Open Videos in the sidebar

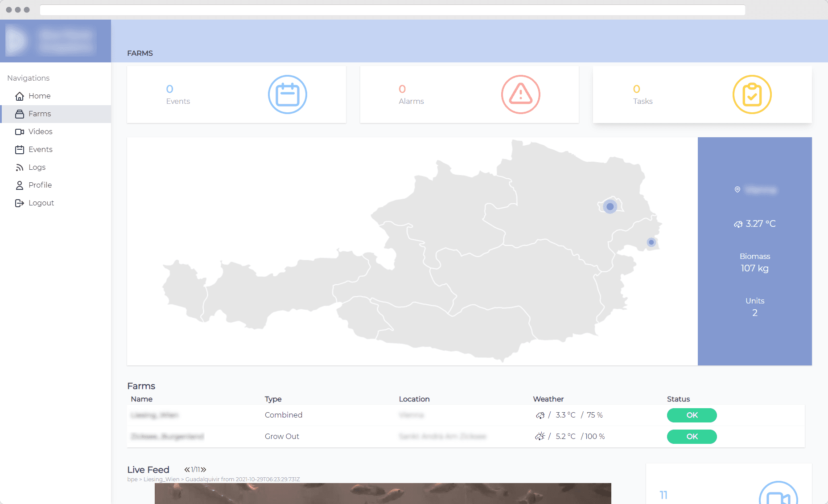click(x=40, y=131)
